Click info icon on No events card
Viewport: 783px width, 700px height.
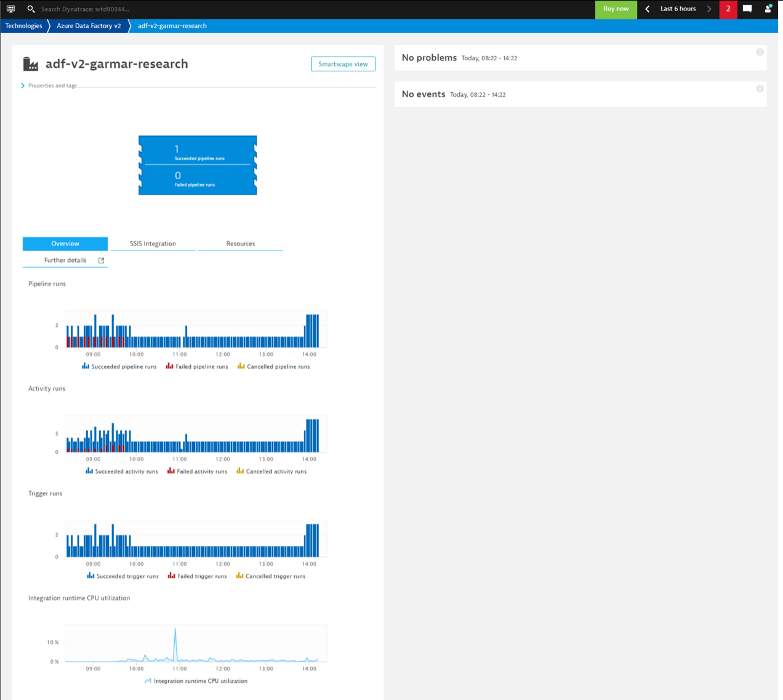coord(760,89)
